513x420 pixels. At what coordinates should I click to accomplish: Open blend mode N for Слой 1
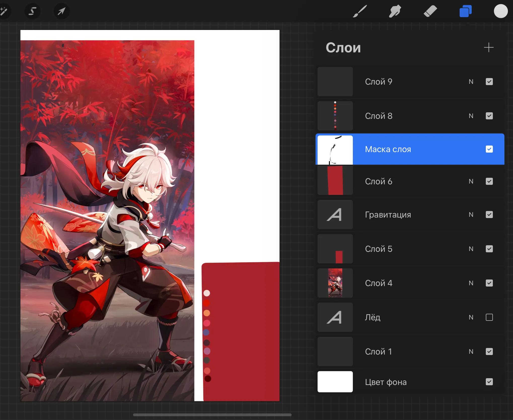471,352
